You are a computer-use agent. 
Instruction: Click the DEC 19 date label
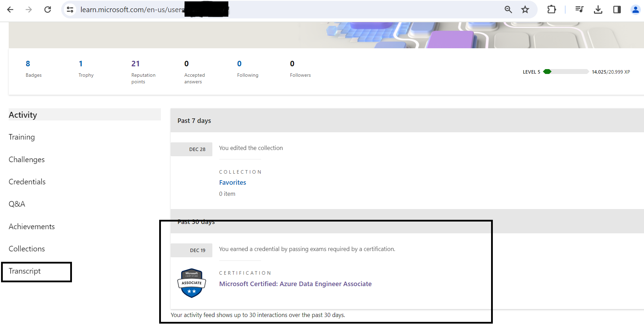click(191, 250)
